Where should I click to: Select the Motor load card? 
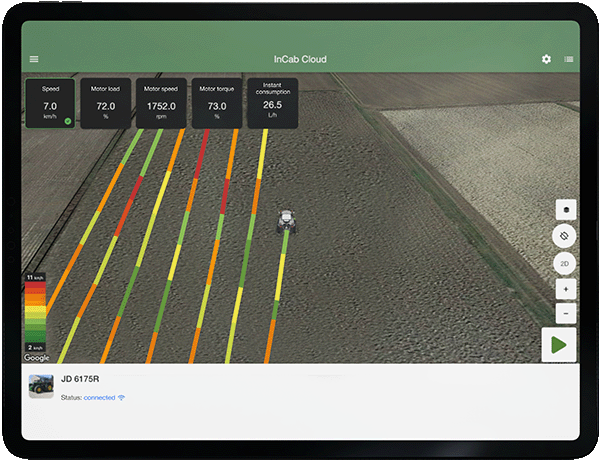pos(106,103)
